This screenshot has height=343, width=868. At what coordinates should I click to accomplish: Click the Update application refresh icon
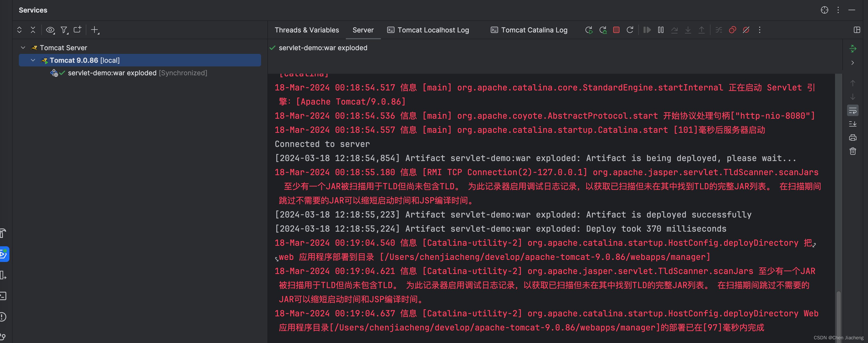pos(629,30)
